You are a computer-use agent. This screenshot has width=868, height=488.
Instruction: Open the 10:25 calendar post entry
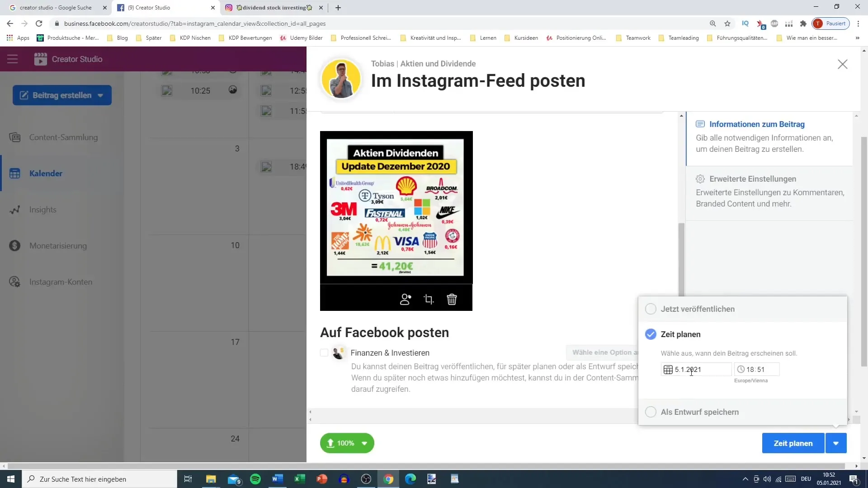[200, 91]
